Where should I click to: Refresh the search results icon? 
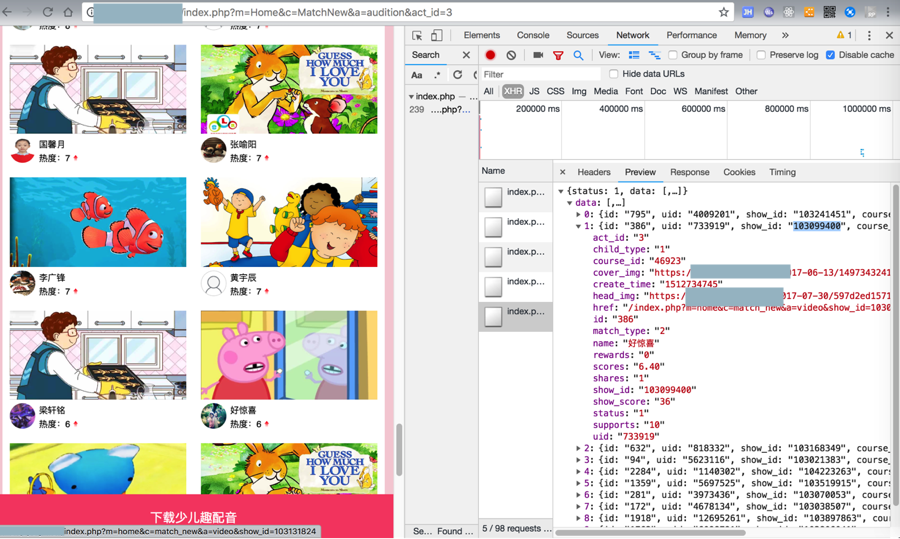pos(457,75)
